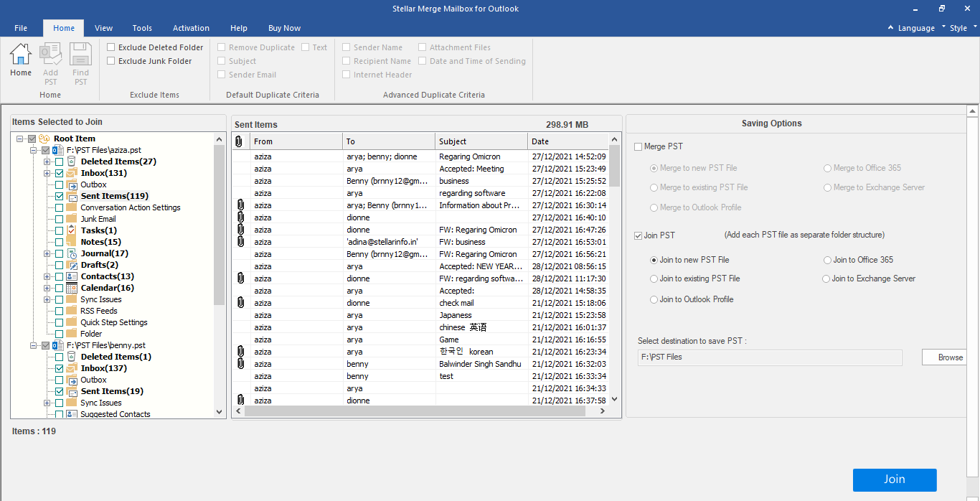Sort emails by Date column header

tap(568, 141)
